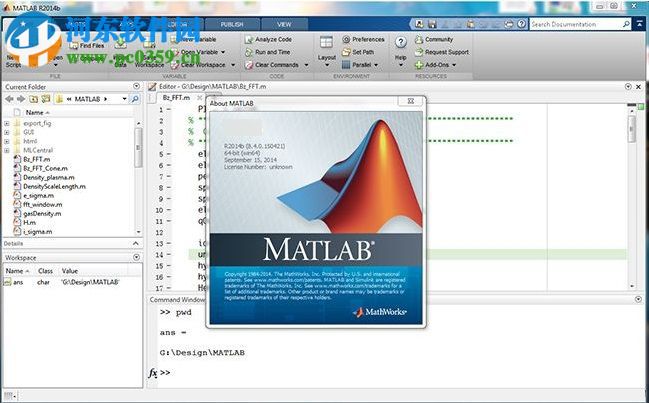The height and width of the screenshot is (403, 649).
Task: Click Workspace Class column header
Action: pyautogui.click(x=45, y=271)
